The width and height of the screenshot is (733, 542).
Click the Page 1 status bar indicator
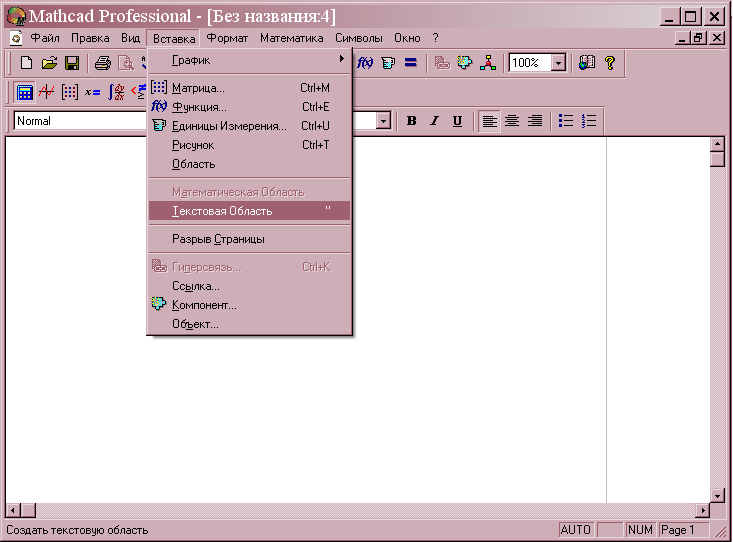(x=683, y=530)
